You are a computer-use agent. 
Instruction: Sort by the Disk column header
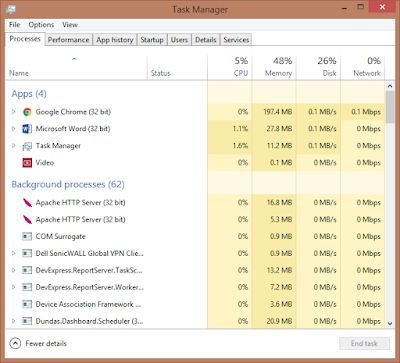318,68
